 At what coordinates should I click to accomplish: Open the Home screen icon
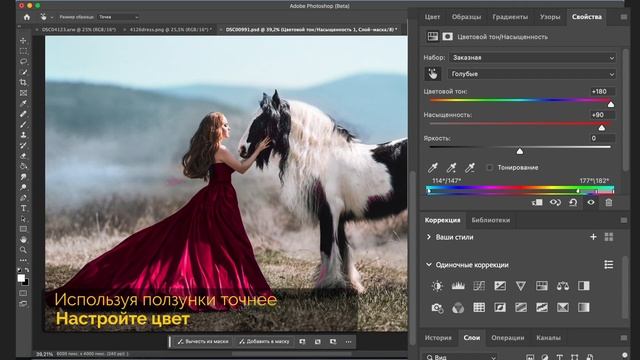[27, 17]
